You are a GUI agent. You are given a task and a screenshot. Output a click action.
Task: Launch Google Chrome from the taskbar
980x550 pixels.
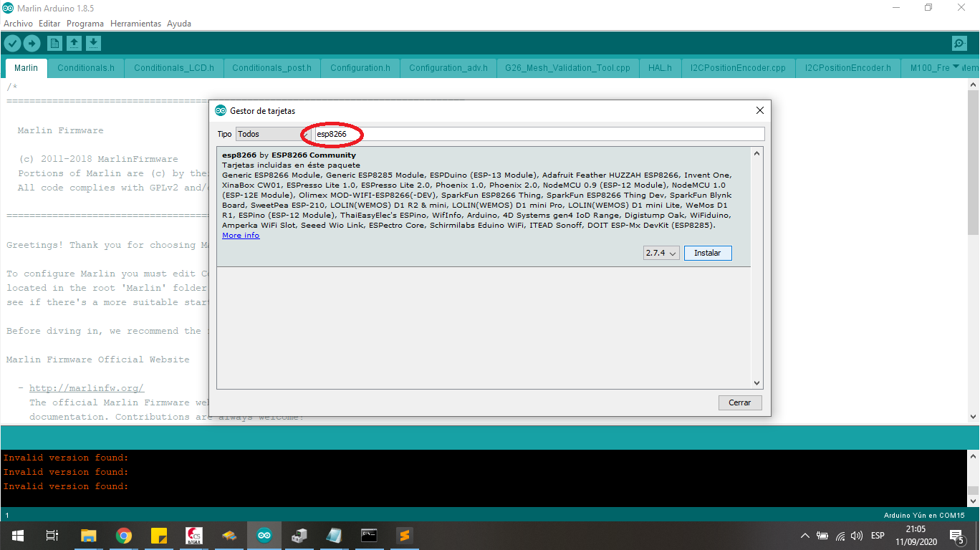point(124,535)
